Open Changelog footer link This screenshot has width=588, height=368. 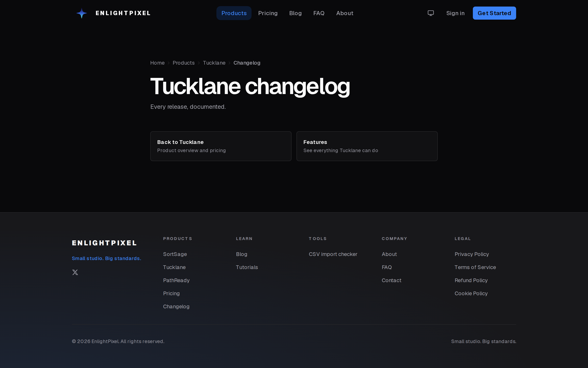[176, 307]
